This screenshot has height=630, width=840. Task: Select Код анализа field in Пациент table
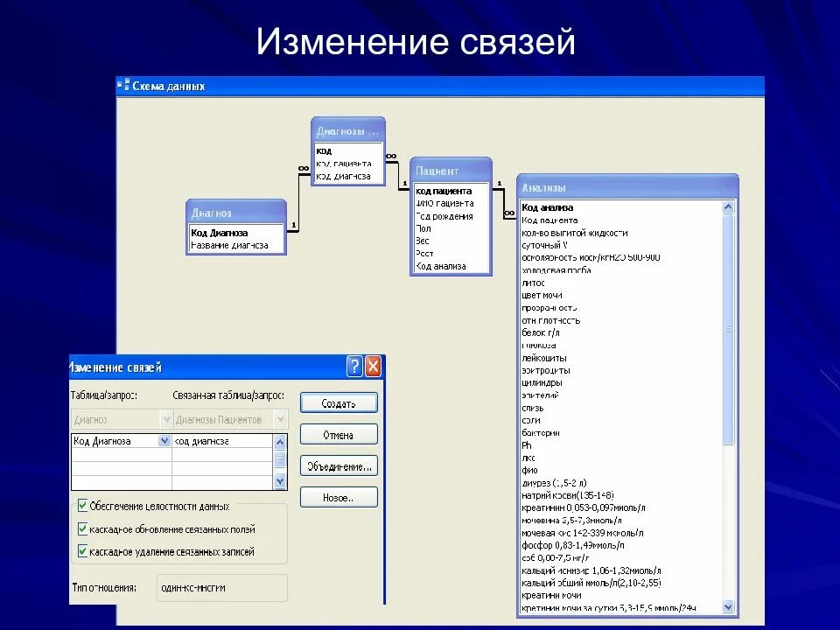(441, 266)
